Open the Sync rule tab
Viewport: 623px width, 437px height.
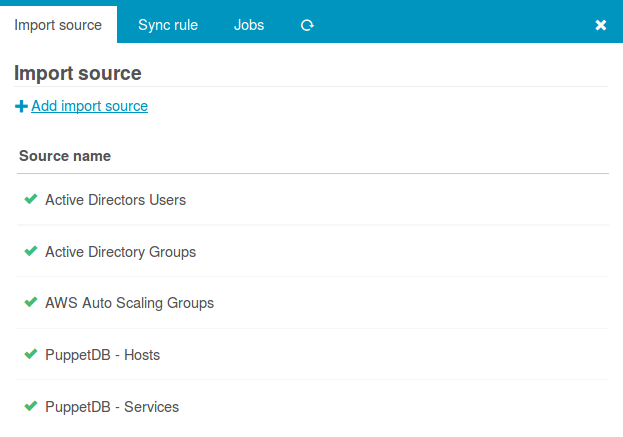coord(167,25)
